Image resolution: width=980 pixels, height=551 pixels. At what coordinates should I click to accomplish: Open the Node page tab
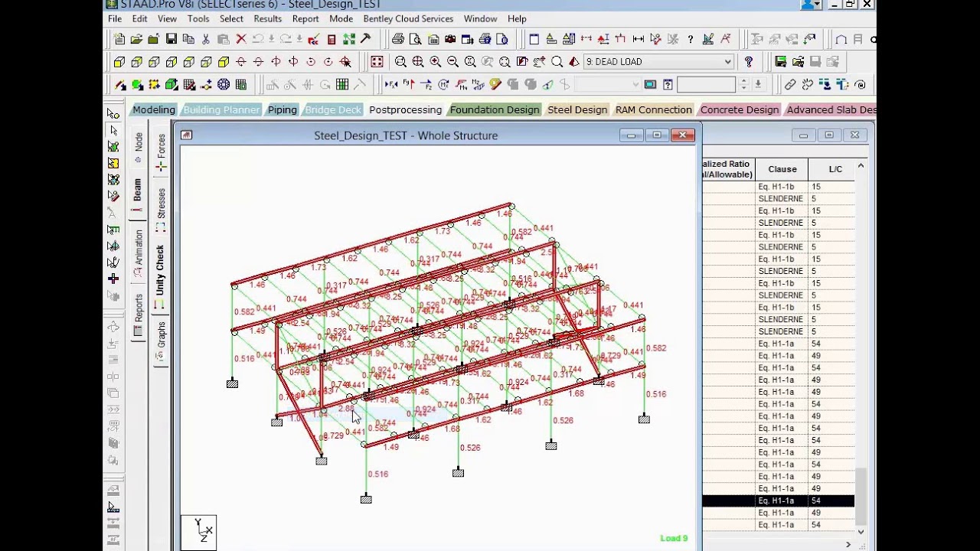tap(139, 148)
